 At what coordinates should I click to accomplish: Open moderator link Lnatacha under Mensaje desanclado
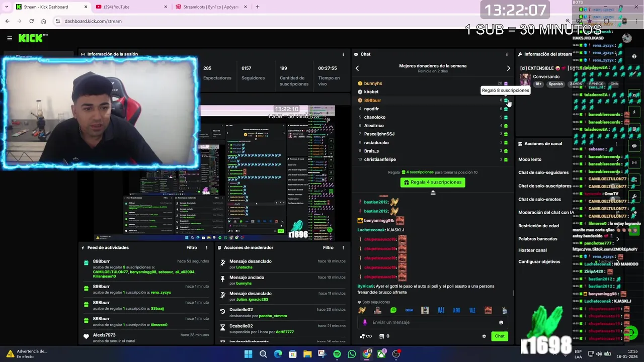coord(244,267)
